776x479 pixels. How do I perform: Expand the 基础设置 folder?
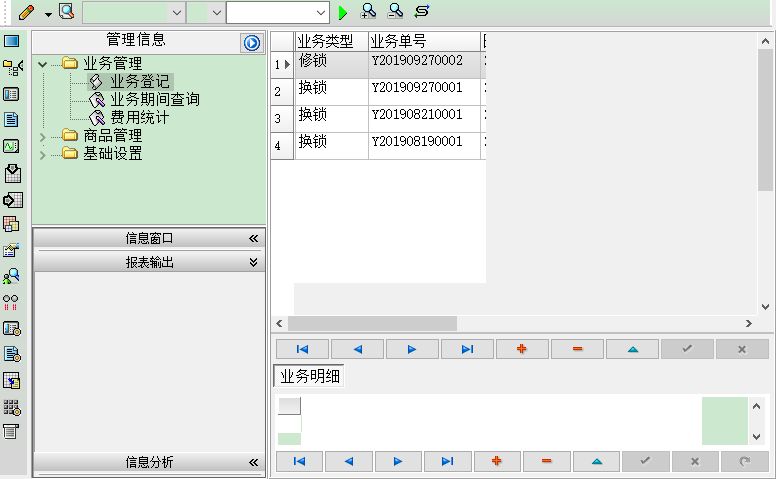tap(43, 155)
